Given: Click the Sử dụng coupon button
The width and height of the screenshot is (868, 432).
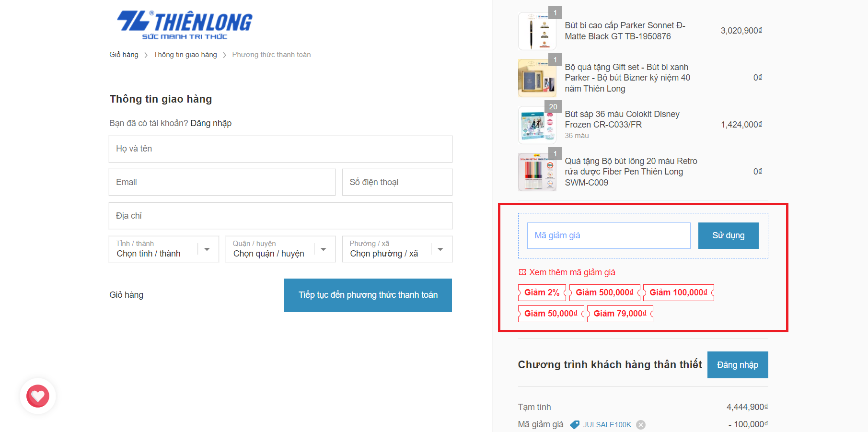Looking at the screenshot, I should click(x=729, y=235).
